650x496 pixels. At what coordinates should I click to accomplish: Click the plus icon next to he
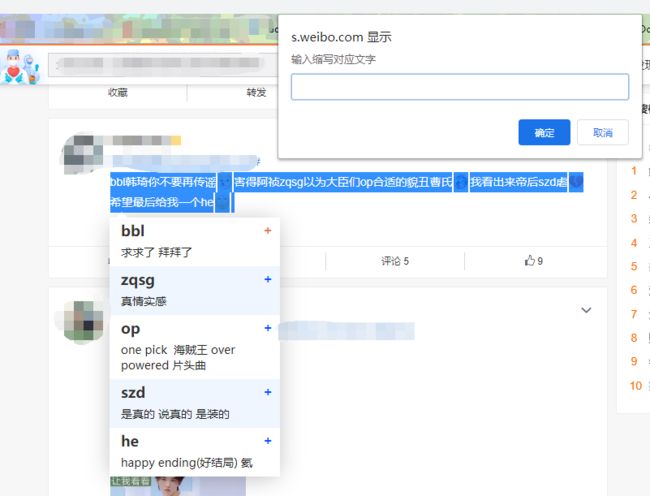[268, 441]
